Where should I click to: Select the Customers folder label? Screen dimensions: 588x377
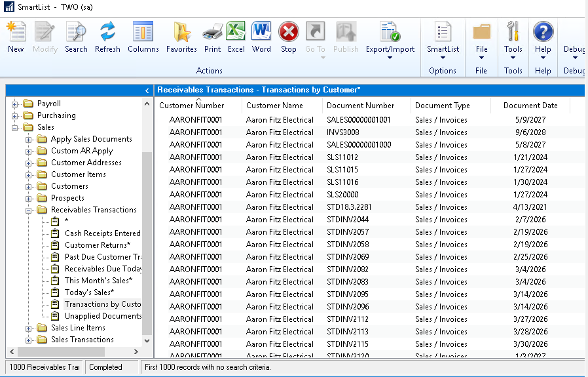(70, 186)
